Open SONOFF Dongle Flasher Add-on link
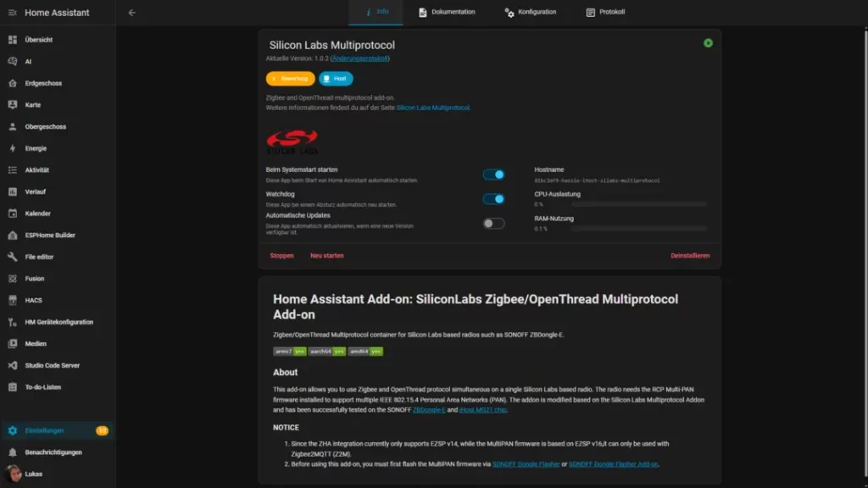The image size is (868, 488). click(614, 464)
